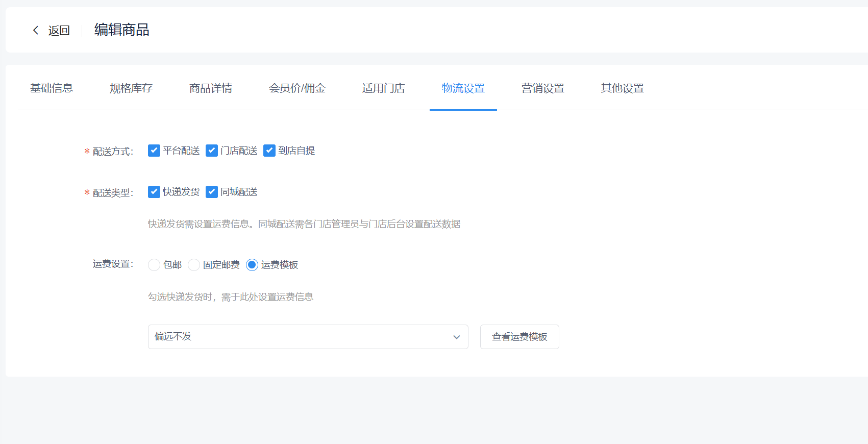Choose 固定邮费 radio option
Screen dimensions: 868x444
point(194,265)
